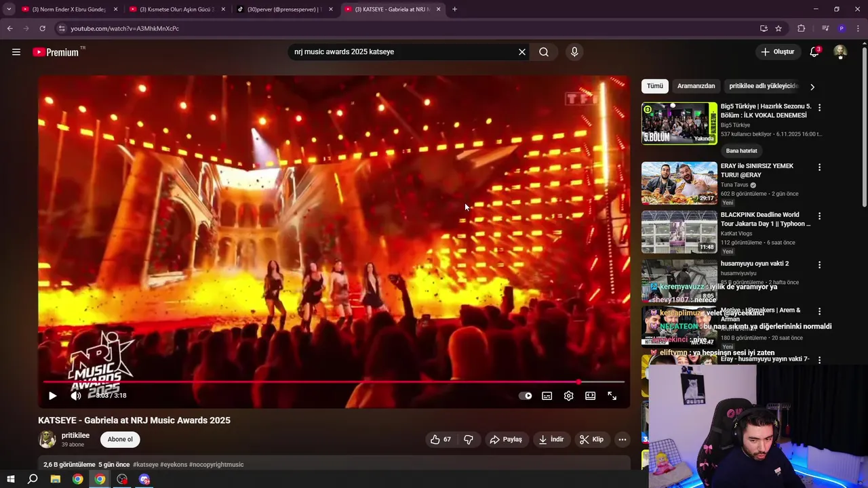Enter full screen mode
Screen dimensions: 868x488
(x=612, y=396)
